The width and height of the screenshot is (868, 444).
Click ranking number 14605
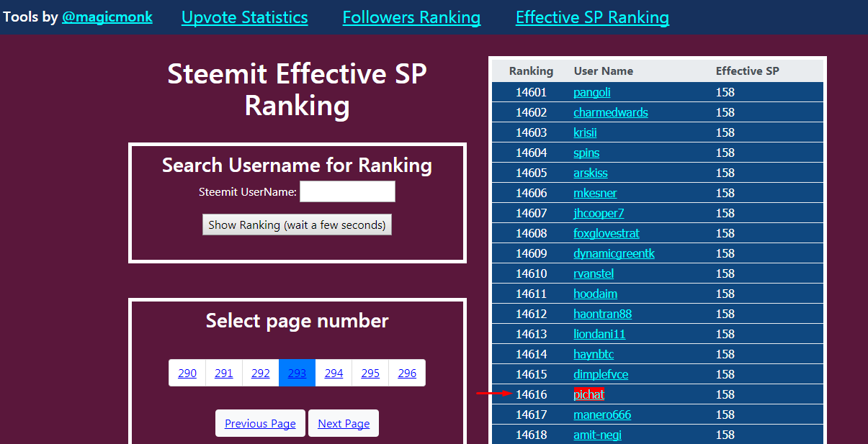(x=531, y=173)
